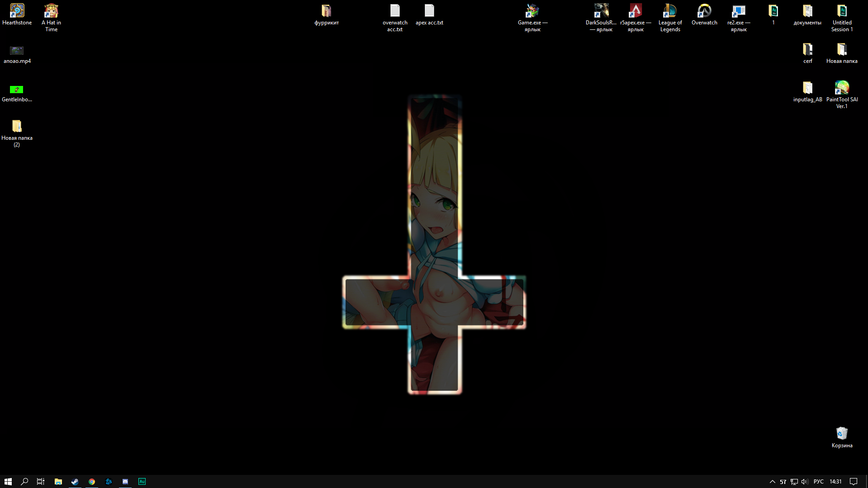Select the Game.exe — ярлык shortcut
Screen dimensions: 868x488
tap(532, 18)
